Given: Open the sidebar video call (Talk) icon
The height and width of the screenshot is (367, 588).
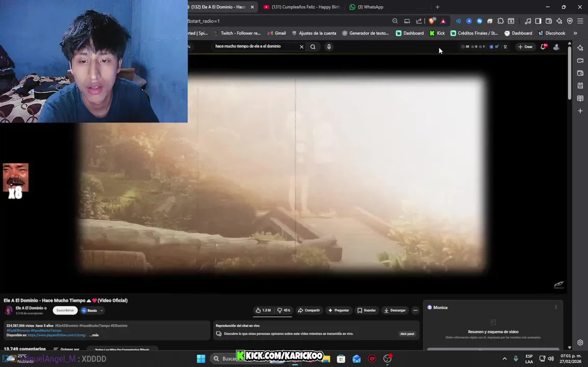Looking at the screenshot, I should pos(580,61).
